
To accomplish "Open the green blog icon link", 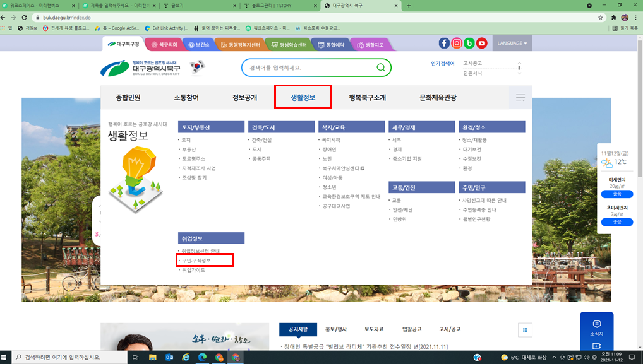I will click(x=469, y=43).
